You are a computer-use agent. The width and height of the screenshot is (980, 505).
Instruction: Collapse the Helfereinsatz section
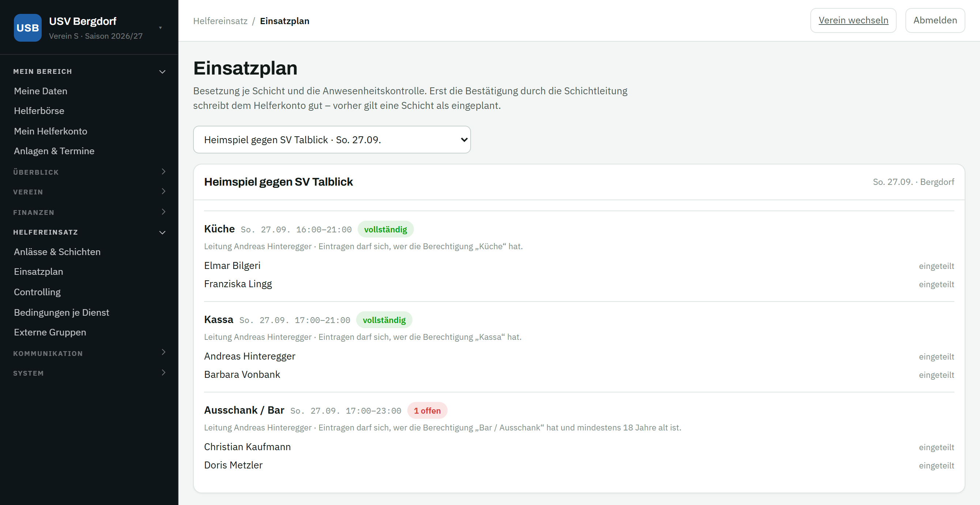click(162, 232)
